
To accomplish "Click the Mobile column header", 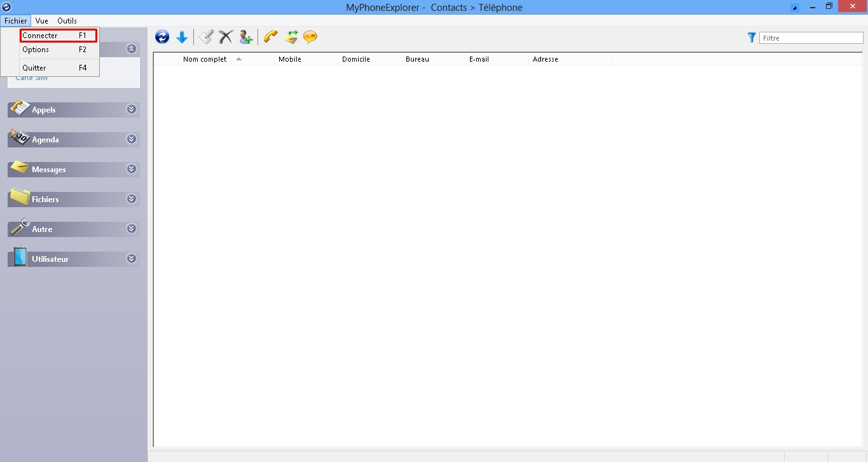I will pyautogui.click(x=290, y=59).
